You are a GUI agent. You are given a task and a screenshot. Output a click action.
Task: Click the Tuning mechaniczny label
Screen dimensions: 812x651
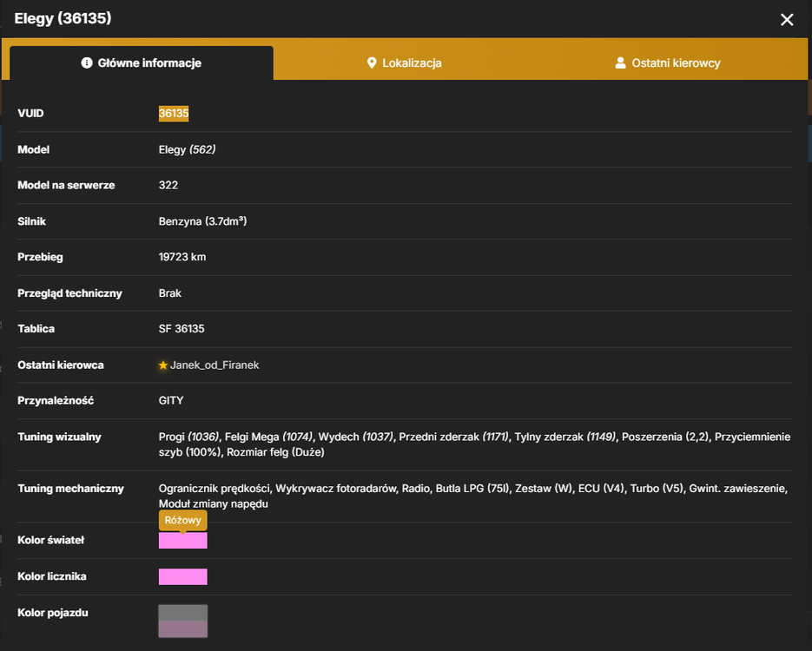click(71, 489)
